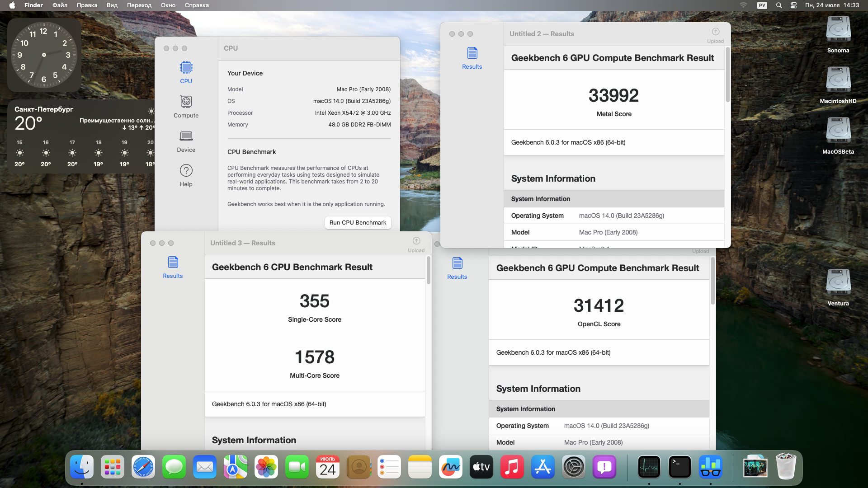Open Finder from the Dock

[82, 467]
